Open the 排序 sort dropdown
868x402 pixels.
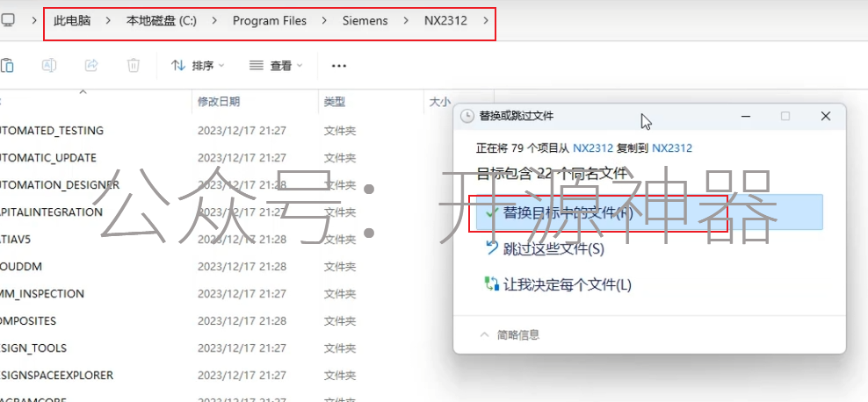tap(198, 66)
